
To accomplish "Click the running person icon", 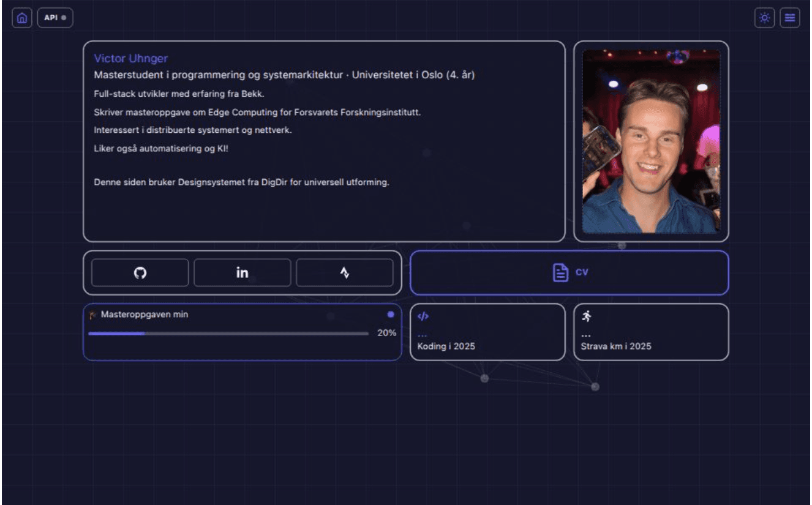I will [x=587, y=316].
